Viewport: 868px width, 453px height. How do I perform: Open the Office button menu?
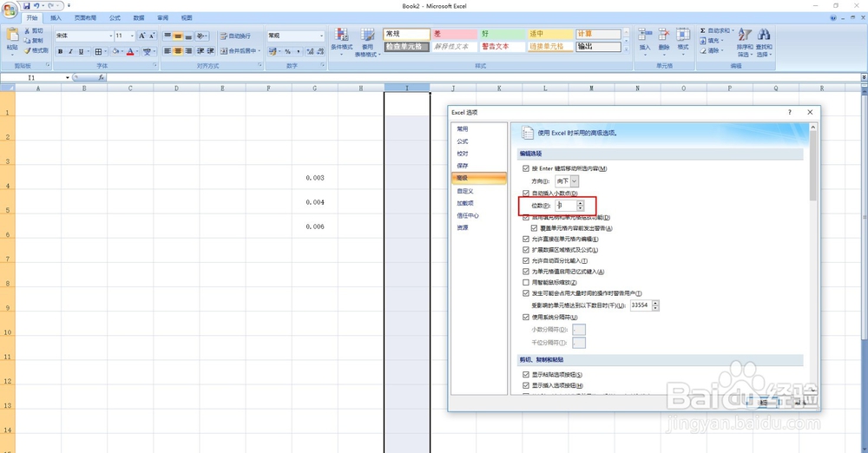(10, 10)
